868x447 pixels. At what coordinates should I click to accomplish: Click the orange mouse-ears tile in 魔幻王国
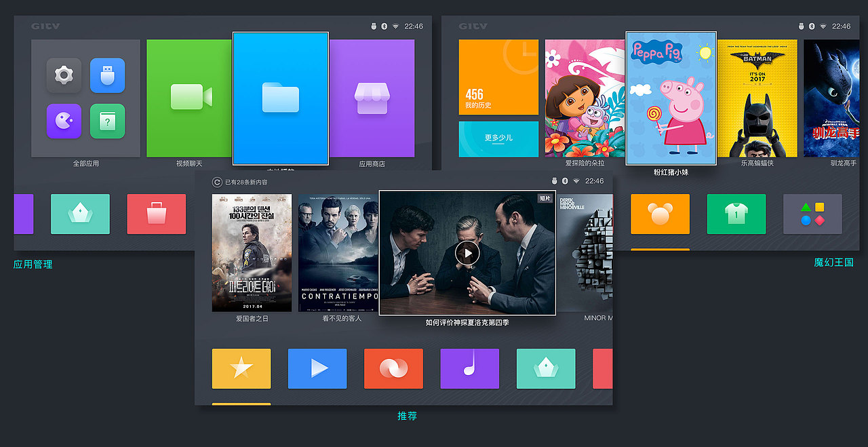click(660, 214)
